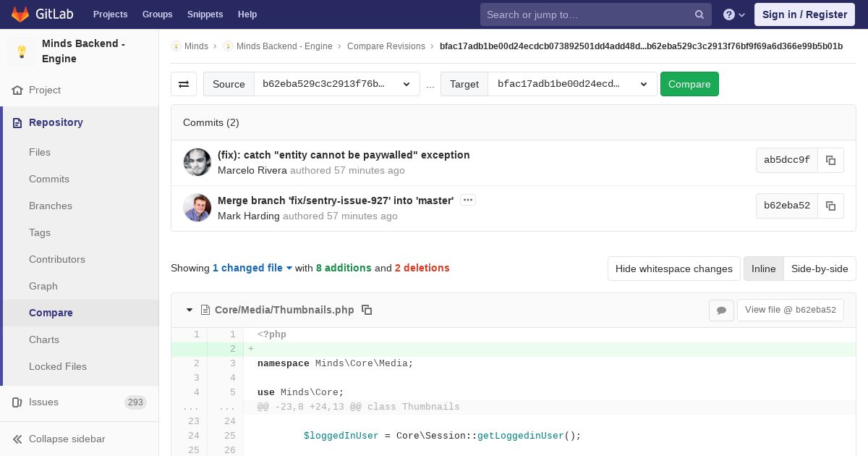This screenshot has width=868, height=456.
Task: Click Core/Media/Thumbnails.php file name
Action: click(x=284, y=310)
